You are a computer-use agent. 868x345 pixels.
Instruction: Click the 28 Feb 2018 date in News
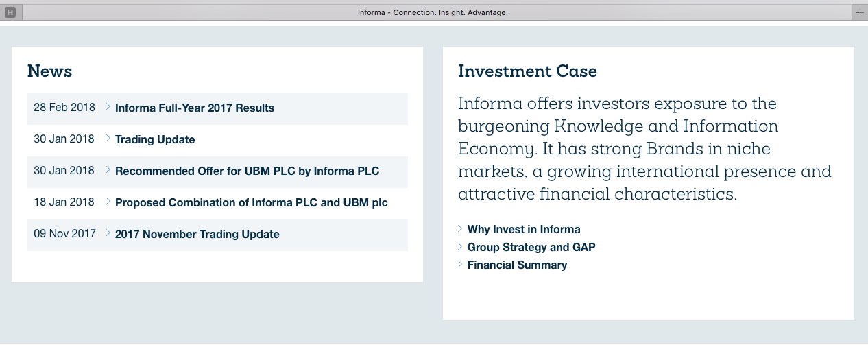(x=64, y=108)
